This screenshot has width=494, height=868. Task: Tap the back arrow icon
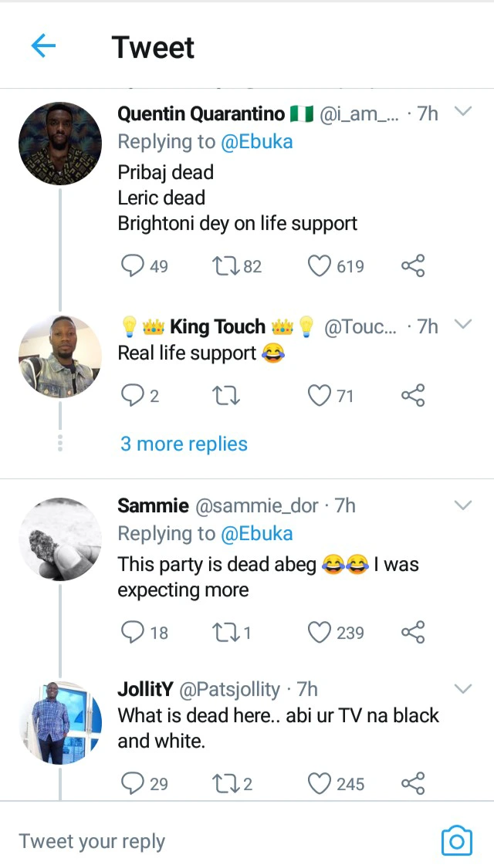pos(43,47)
